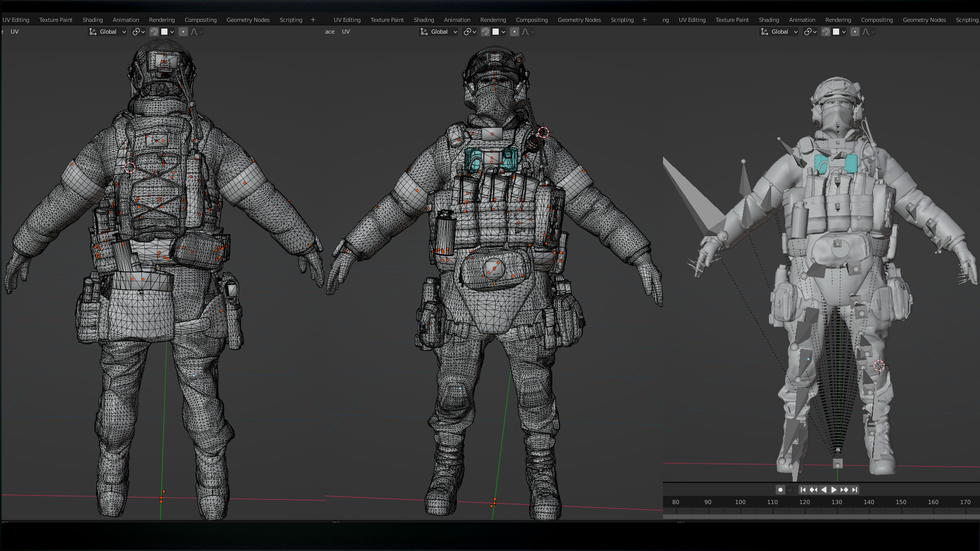Viewport: 980px width, 551px height.
Task: Switch to UV Editing tab in middle window
Action: [347, 20]
